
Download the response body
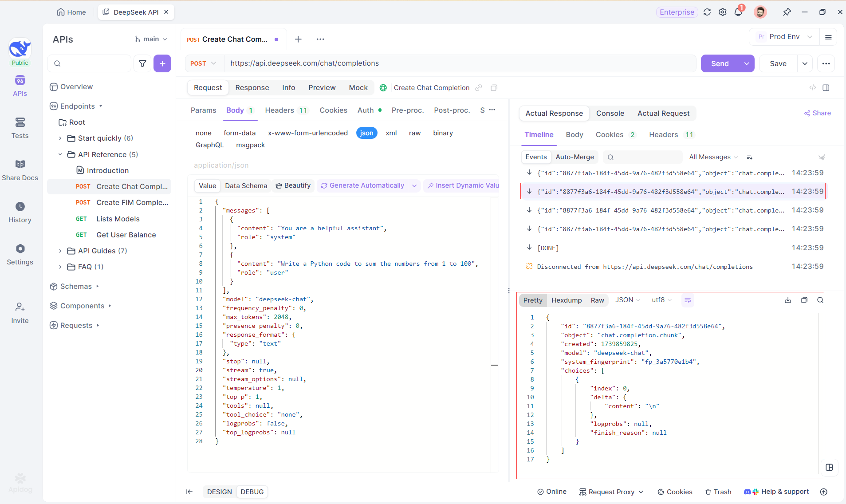788,300
